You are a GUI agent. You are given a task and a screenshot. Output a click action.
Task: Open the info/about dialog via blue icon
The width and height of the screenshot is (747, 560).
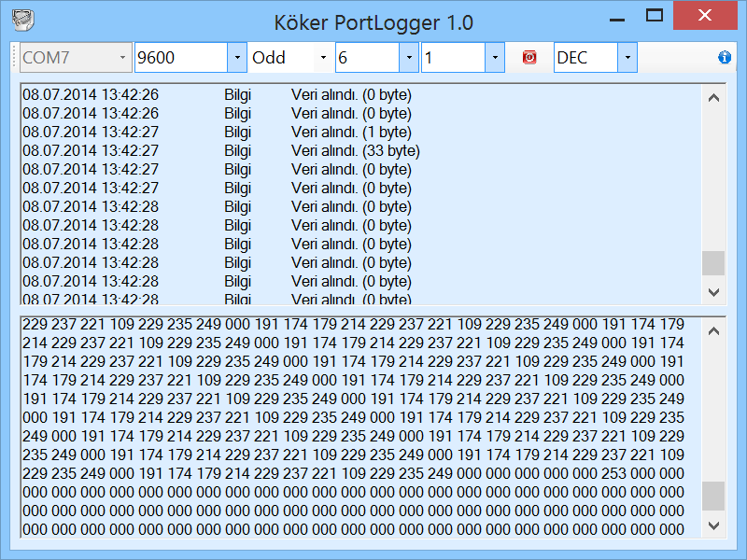(725, 57)
